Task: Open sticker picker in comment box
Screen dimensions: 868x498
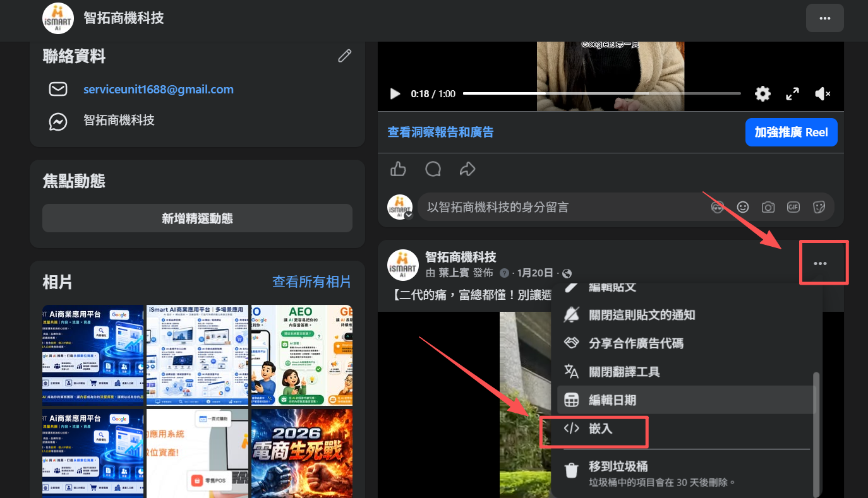Action: (x=819, y=207)
